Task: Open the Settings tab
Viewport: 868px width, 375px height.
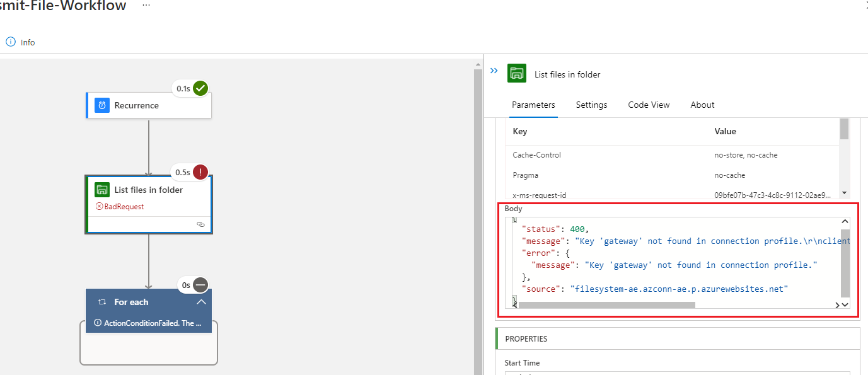Action: coord(591,105)
